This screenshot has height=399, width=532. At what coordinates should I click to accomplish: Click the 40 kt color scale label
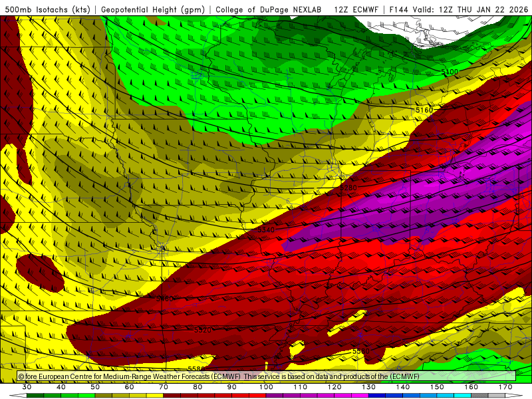tap(61, 387)
